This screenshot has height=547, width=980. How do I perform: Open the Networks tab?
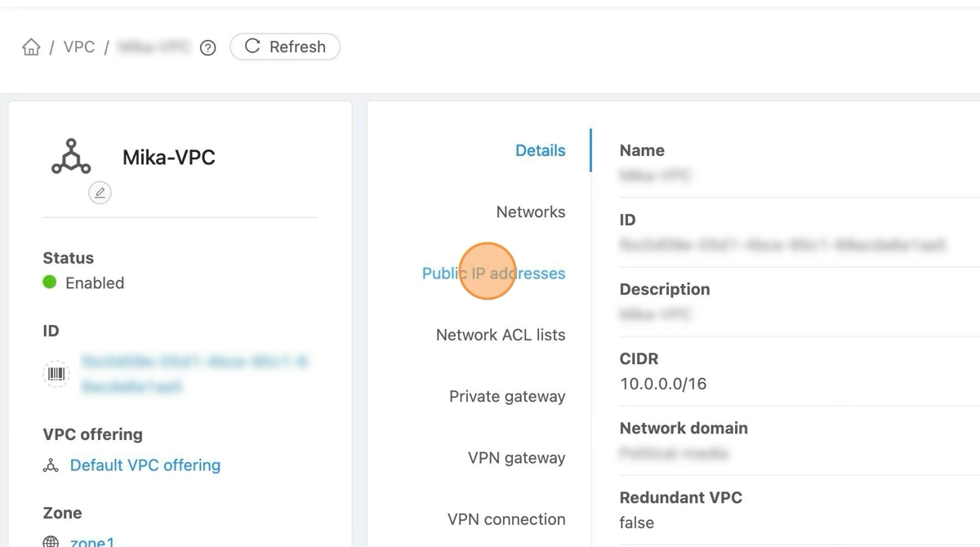530,211
